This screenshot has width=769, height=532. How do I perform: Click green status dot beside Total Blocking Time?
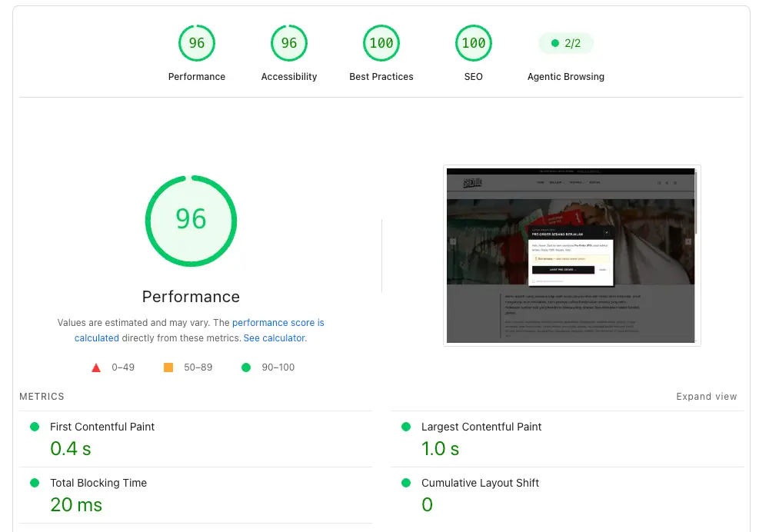[35, 483]
